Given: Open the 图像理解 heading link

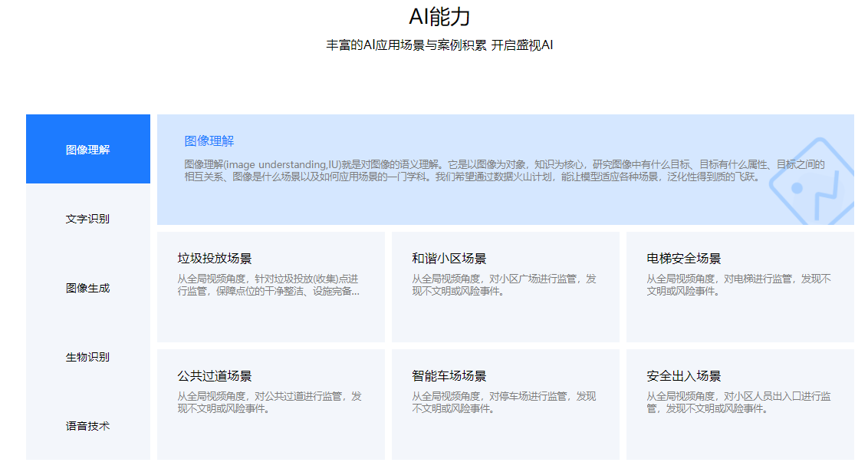Looking at the screenshot, I should point(207,140).
